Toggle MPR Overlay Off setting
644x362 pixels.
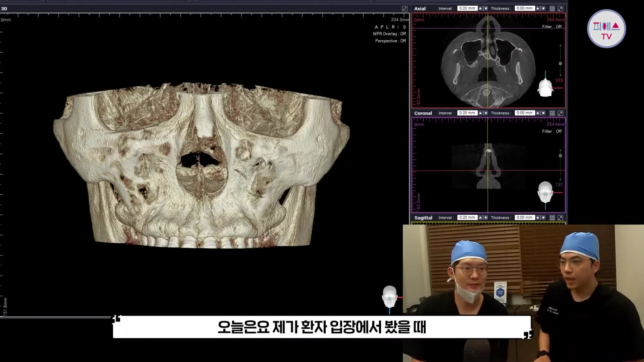tap(389, 34)
